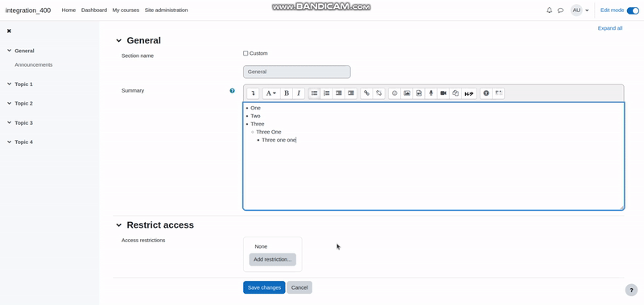Open the emoji picker
The height and width of the screenshot is (305, 644).
click(394, 93)
